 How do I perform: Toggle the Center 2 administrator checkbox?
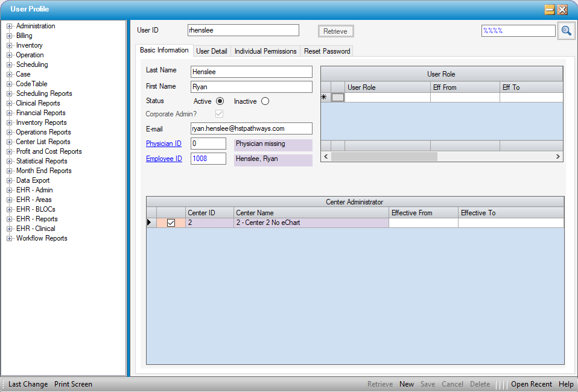171,223
